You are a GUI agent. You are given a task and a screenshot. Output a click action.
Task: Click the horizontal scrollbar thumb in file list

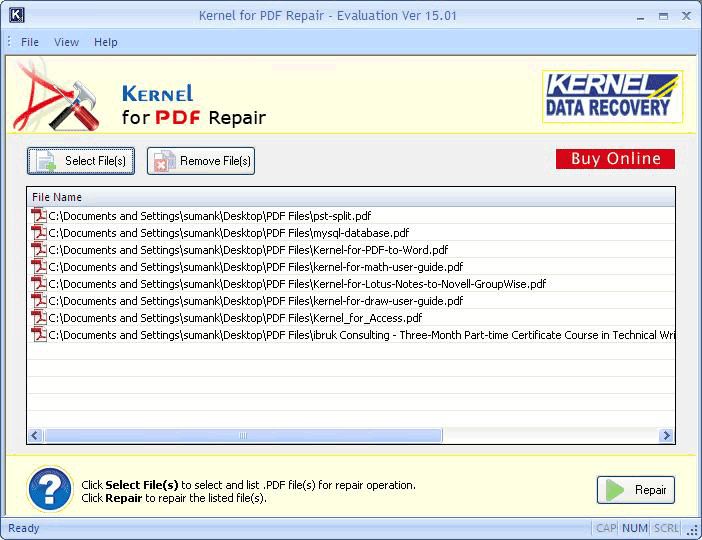tap(242, 436)
